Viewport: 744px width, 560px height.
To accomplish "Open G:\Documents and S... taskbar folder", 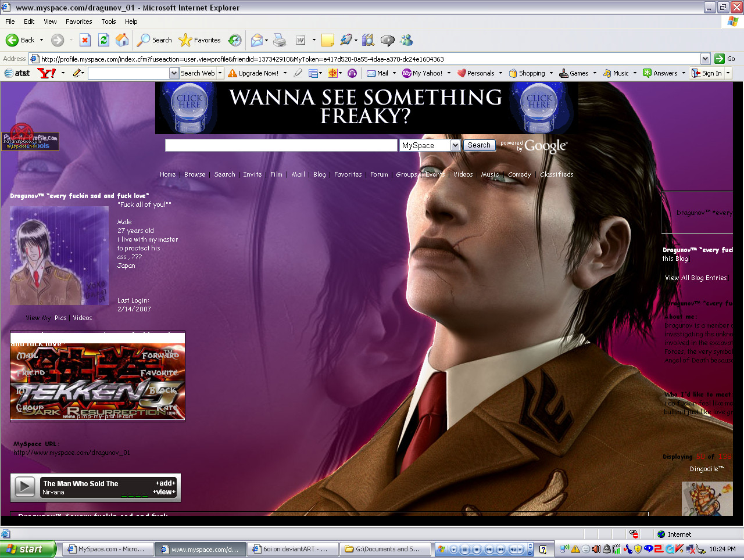I will point(385,549).
